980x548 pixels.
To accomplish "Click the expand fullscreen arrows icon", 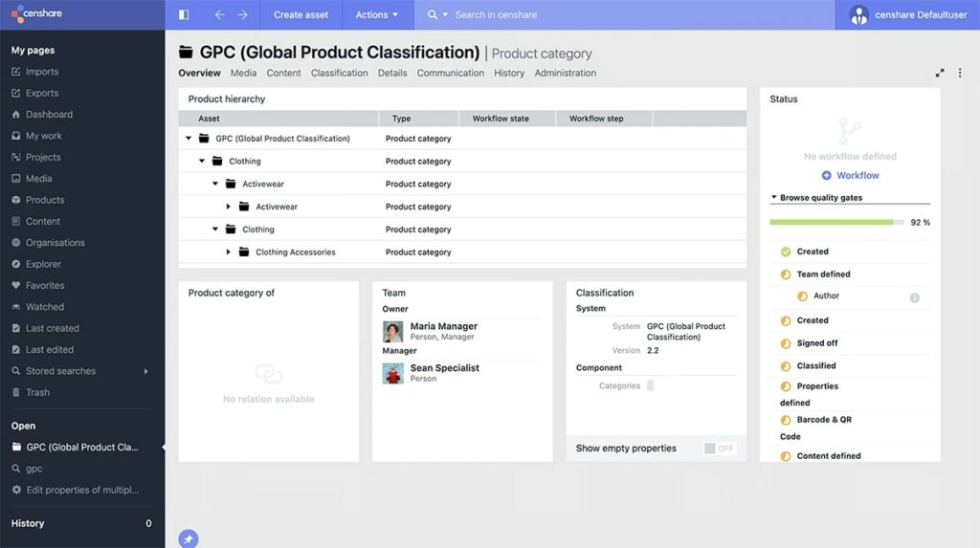I will (x=940, y=73).
